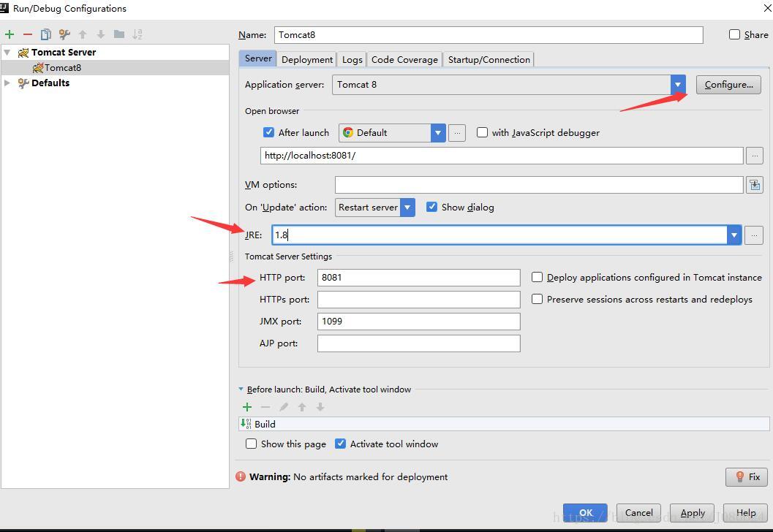Viewport: 773px width, 532px height.
Task: Browse for JRE with ellipsis button
Action: (x=754, y=235)
